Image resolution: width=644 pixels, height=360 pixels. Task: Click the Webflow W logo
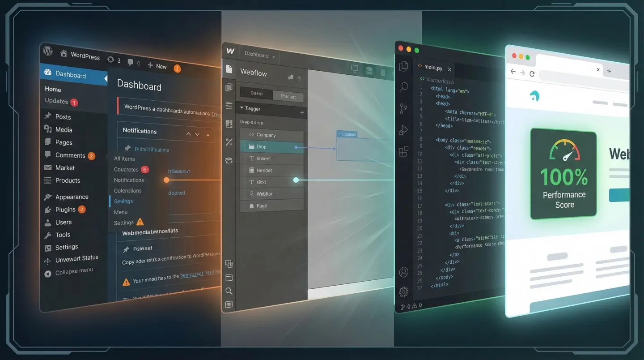point(230,51)
